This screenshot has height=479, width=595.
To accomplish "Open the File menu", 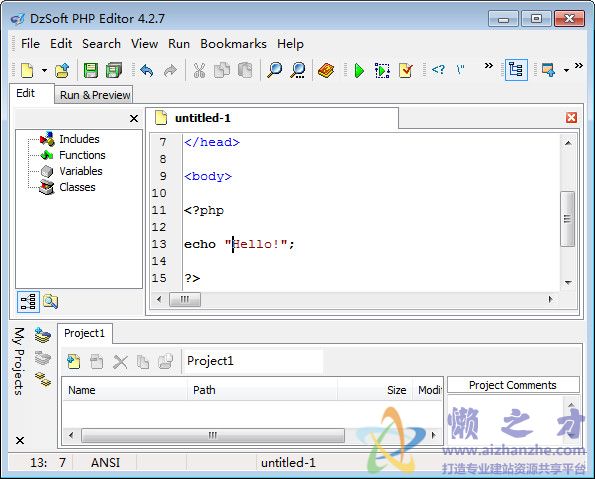I will pos(30,44).
